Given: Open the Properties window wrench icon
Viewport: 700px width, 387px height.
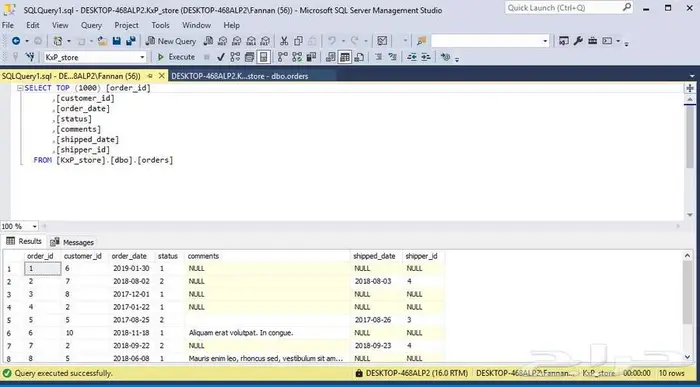Looking at the screenshot, I should (x=578, y=41).
